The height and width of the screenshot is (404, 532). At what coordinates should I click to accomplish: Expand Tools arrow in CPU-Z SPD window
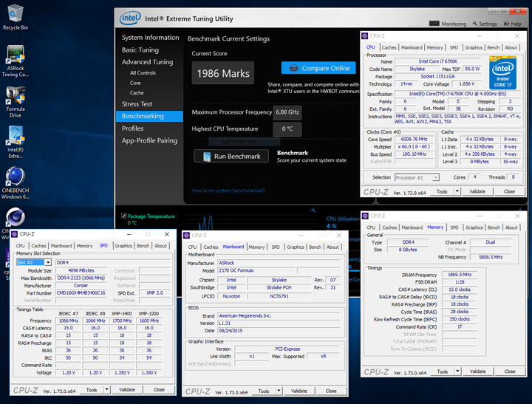(106, 389)
